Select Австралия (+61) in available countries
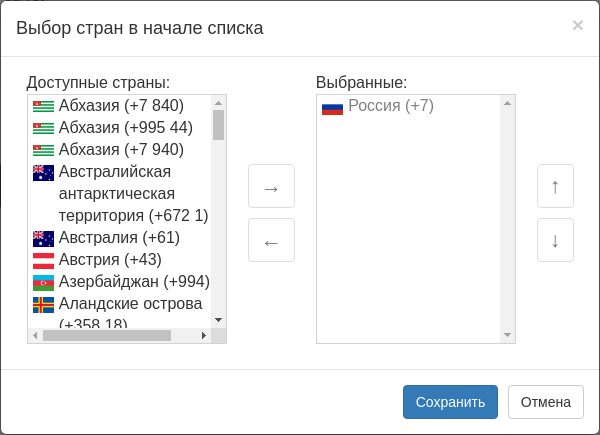Image resolution: width=600 pixels, height=435 pixels. [x=119, y=237]
